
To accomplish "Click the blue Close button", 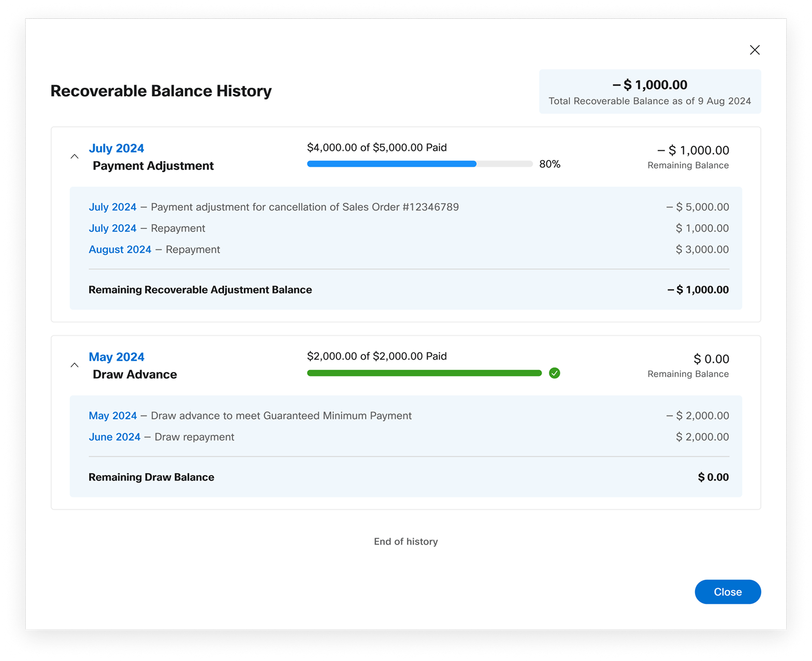I will (728, 592).
